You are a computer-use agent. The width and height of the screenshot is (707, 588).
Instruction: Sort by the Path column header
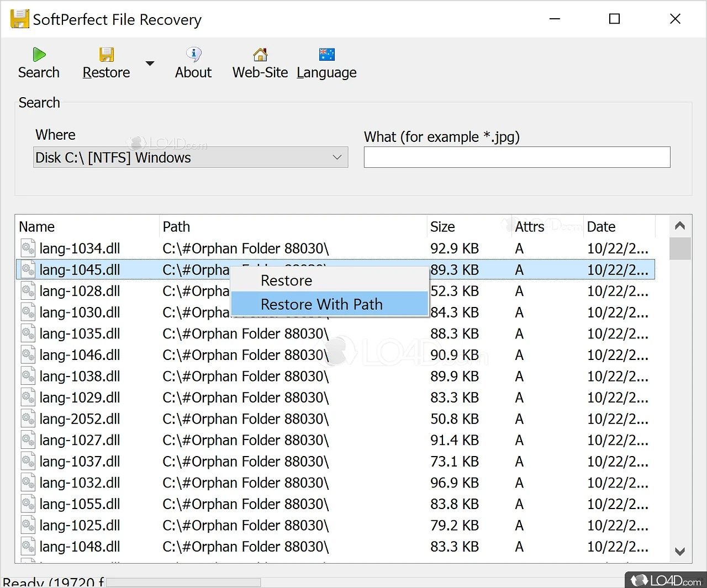pos(293,226)
